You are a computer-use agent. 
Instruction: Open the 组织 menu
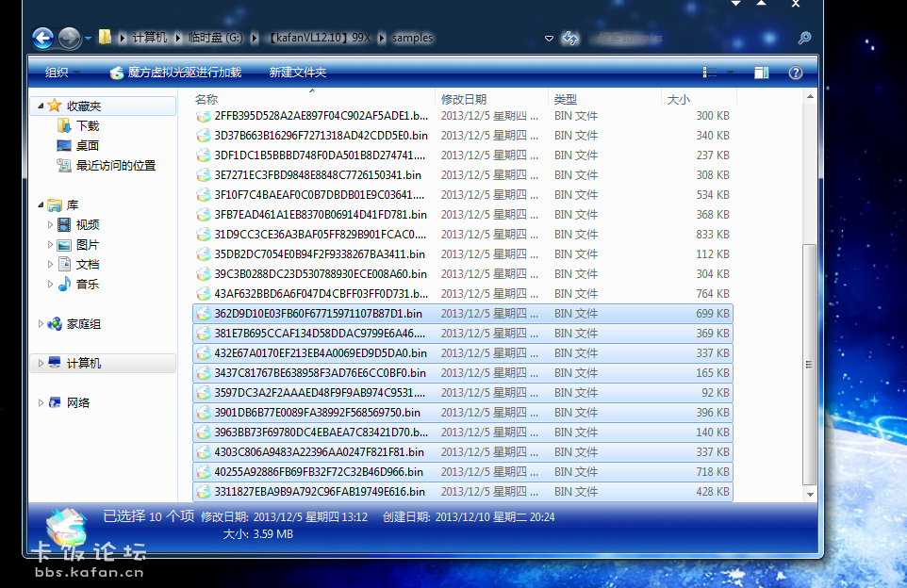pos(58,73)
